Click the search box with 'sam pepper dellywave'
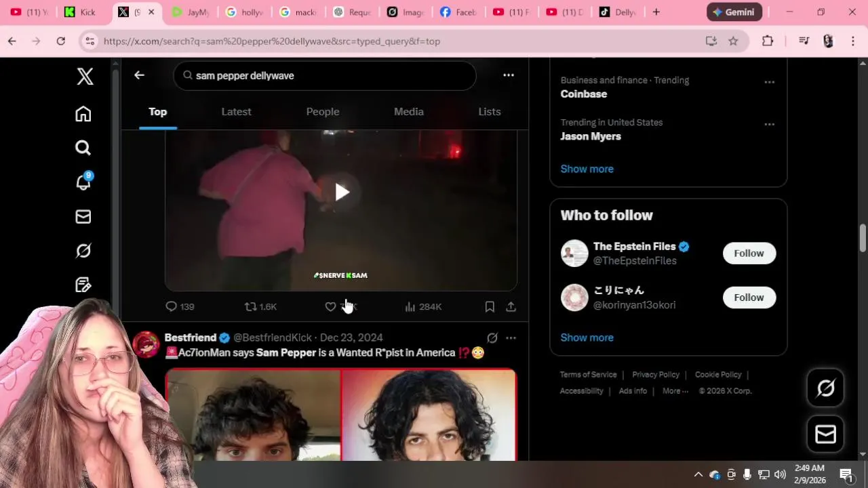This screenshot has height=488, width=868. click(325, 76)
